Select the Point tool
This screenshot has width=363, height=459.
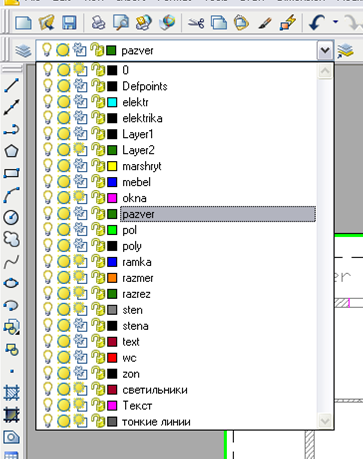12,371
